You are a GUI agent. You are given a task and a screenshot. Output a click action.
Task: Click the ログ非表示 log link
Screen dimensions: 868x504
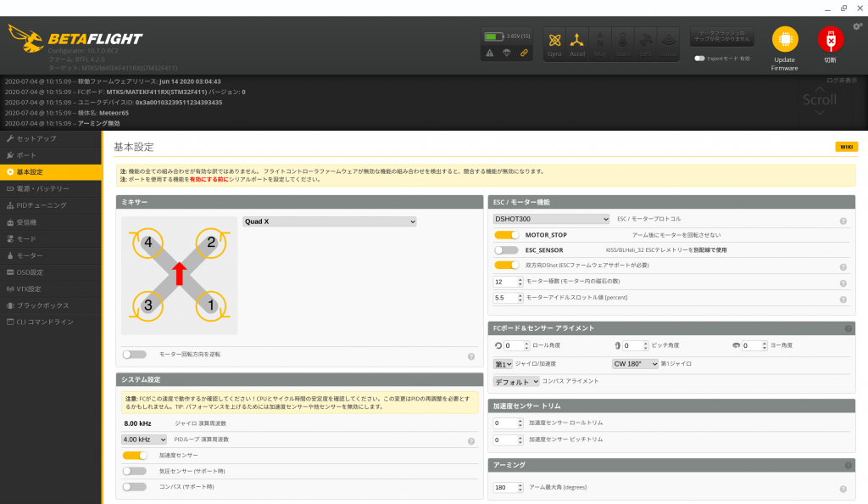(842, 81)
